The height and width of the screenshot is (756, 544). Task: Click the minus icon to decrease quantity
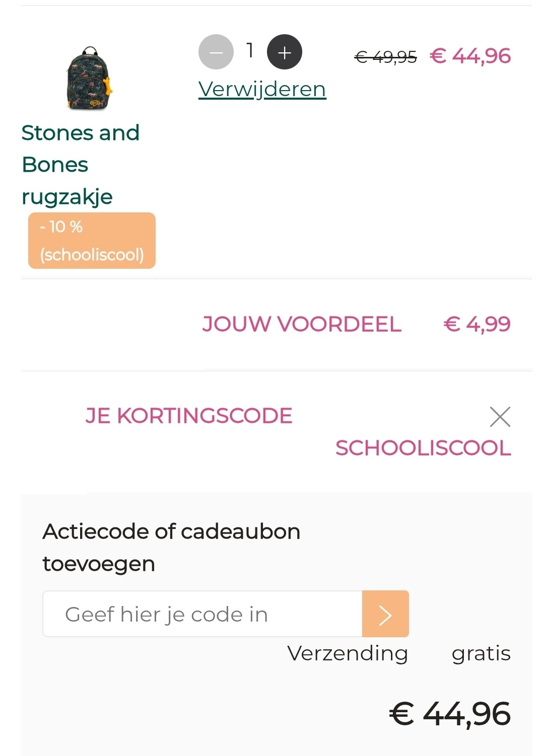coord(216,52)
